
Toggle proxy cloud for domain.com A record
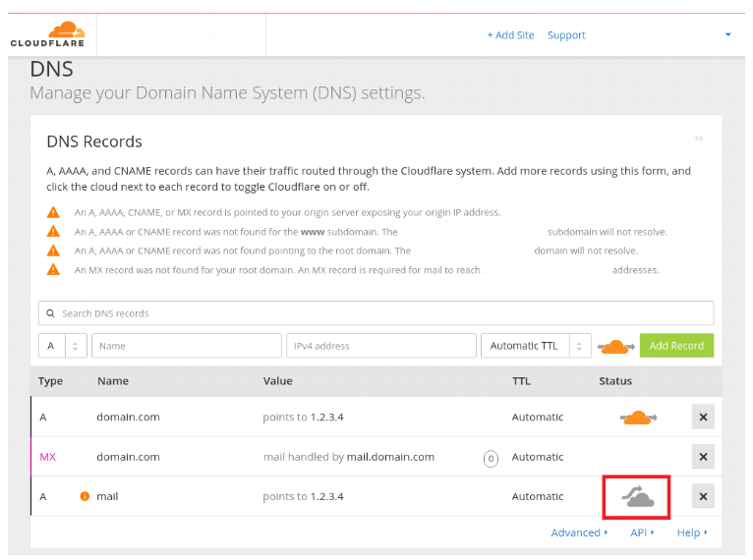pos(638,418)
